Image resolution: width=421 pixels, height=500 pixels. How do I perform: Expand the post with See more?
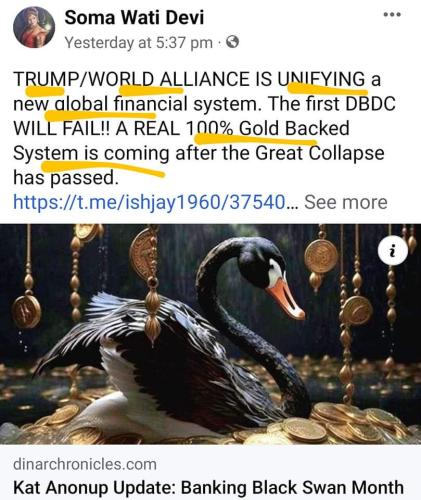coord(346,202)
